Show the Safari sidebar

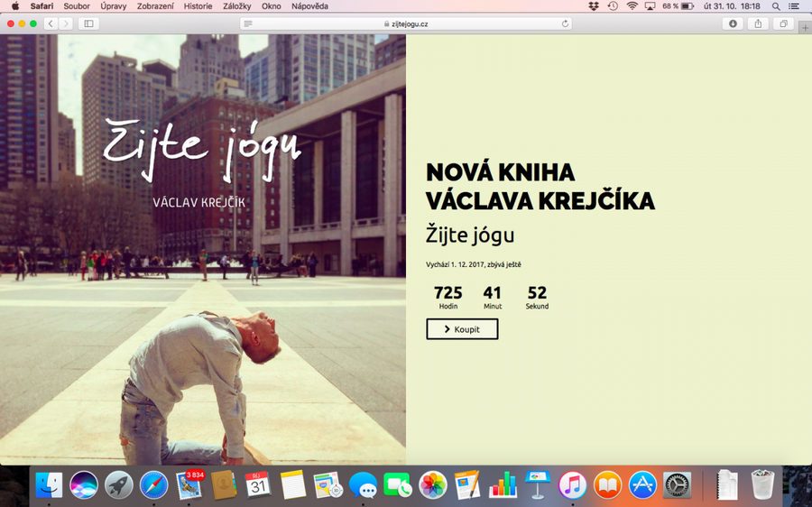pyautogui.click(x=88, y=23)
